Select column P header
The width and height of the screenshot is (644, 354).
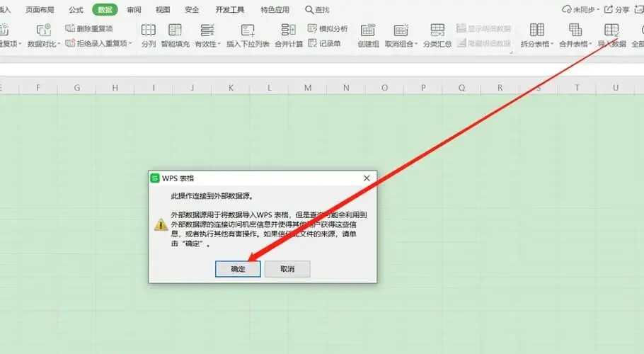click(x=423, y=88)
